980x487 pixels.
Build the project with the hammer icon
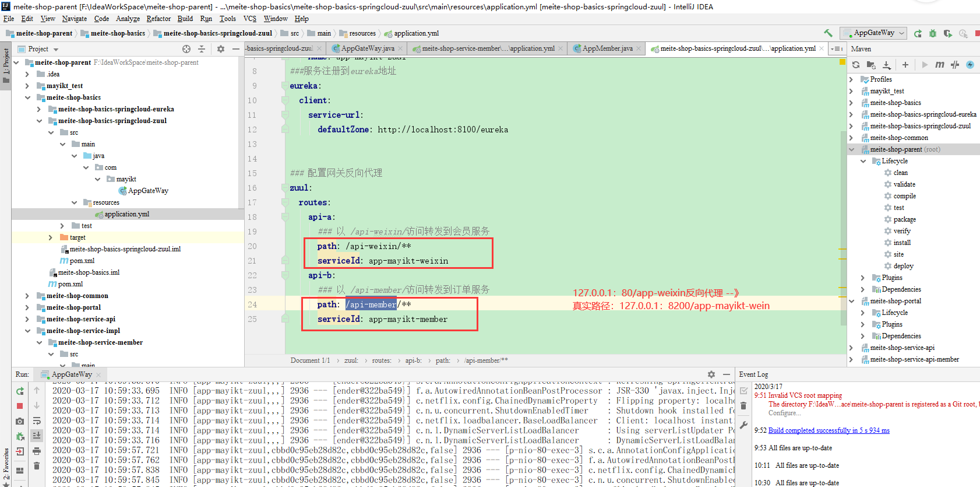(828, 33)
